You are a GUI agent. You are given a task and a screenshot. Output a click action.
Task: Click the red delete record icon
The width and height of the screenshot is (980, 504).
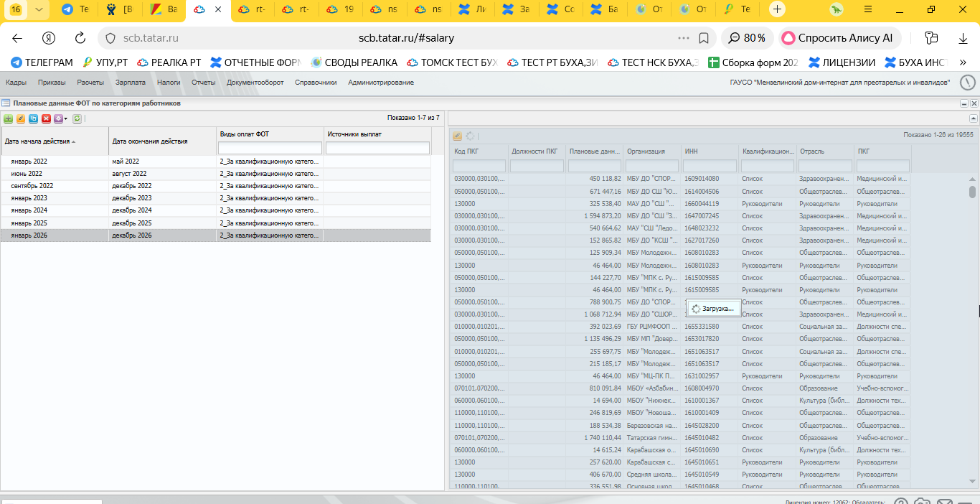(x=46, y=118)
